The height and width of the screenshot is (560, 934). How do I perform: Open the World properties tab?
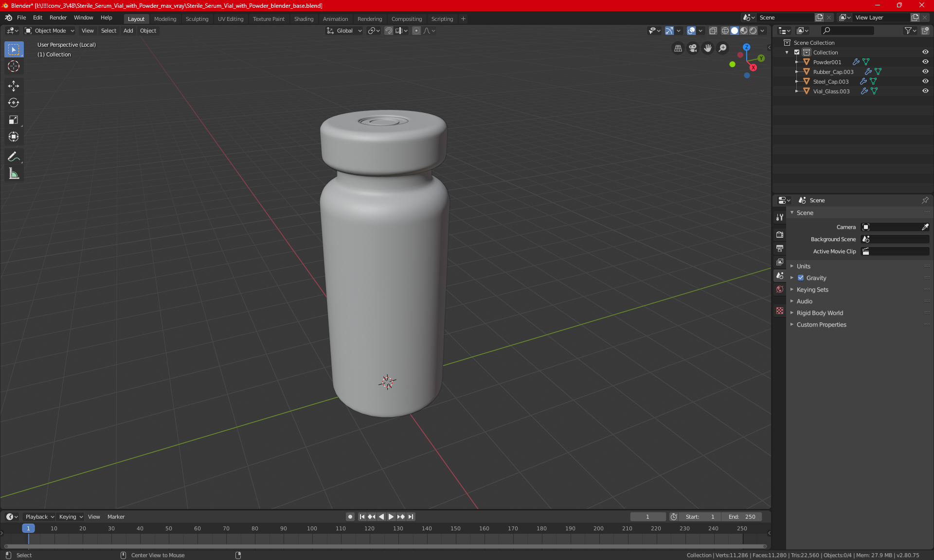click(x=780, y=289)
